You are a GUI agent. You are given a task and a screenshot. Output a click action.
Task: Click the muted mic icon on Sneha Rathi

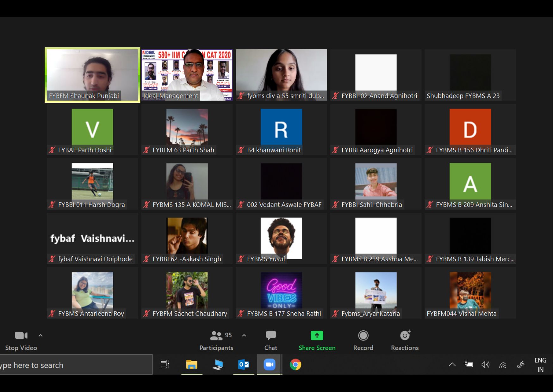(241, 314)
